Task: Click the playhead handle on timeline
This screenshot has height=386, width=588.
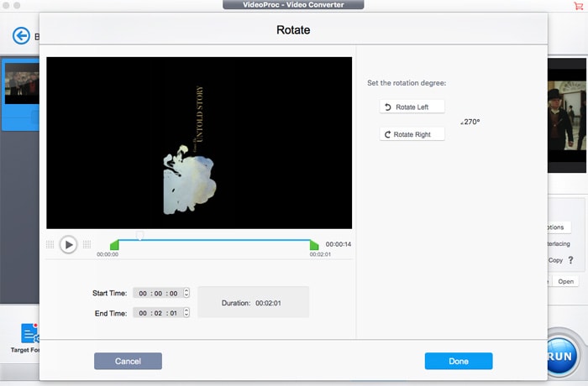Action: pos(139,235)
